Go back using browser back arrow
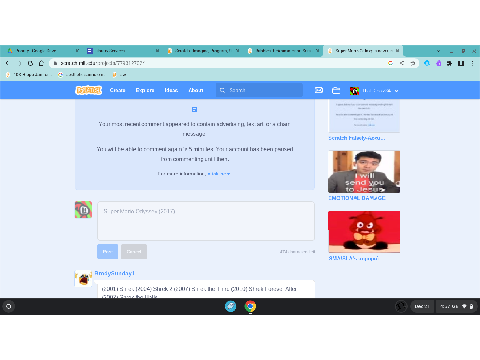The height and width of the screenshot is (360, 480). coord(8,63)
